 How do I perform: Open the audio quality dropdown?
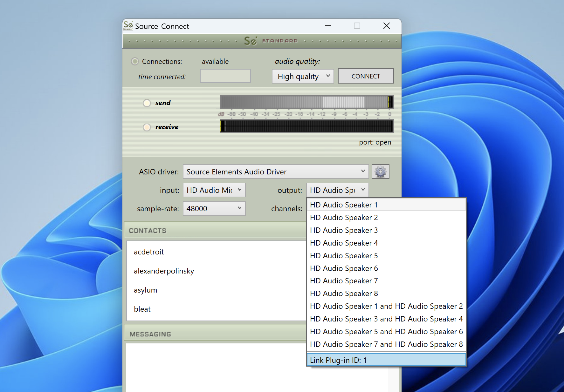pos(302,76)
